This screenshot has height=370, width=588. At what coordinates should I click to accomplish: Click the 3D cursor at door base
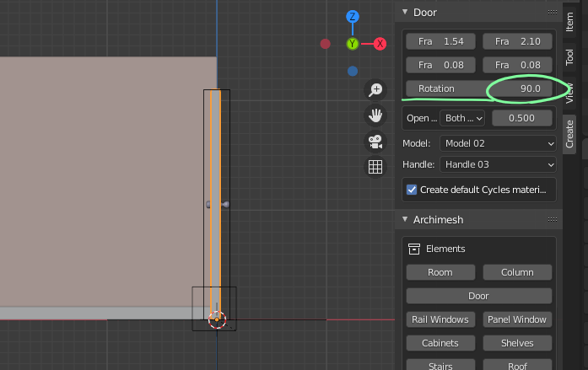[217, 319]
